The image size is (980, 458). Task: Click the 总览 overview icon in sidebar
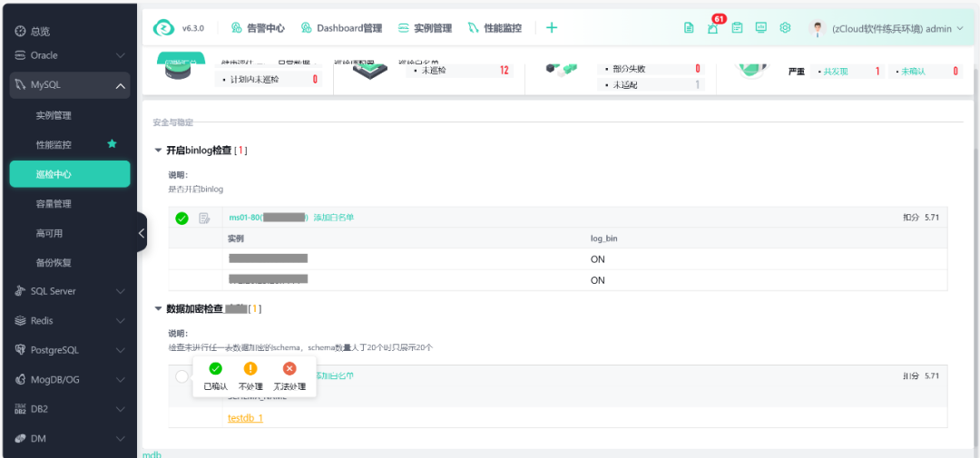(x=20, y=31)
